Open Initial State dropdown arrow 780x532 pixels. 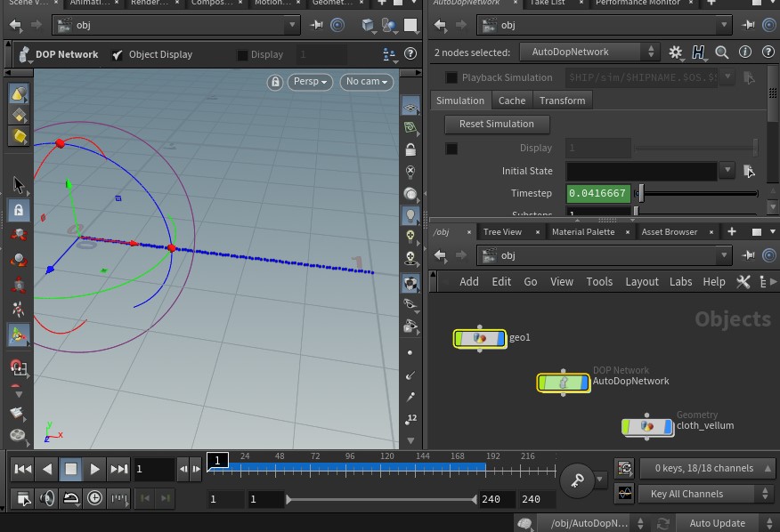[727, 171]
